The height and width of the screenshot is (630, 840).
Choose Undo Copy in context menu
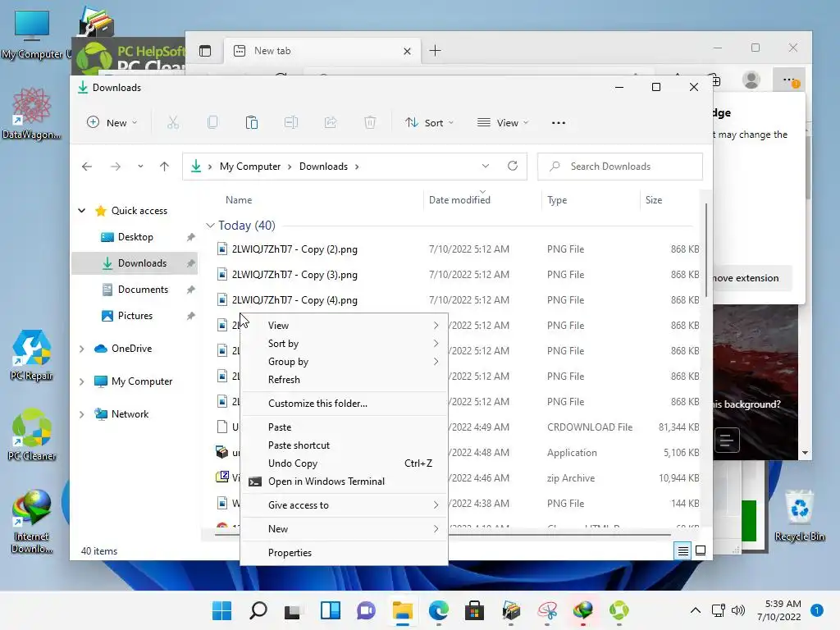344,463
